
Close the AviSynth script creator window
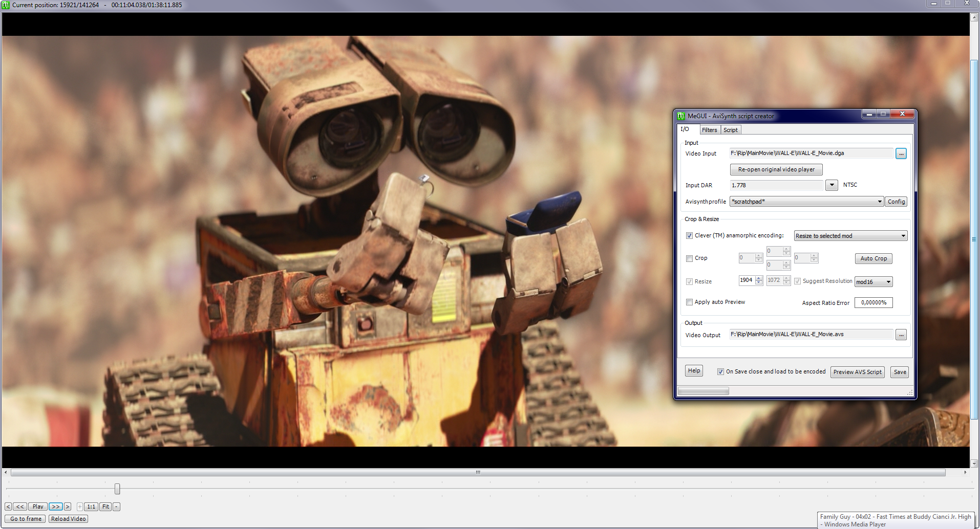pos(902,114)
